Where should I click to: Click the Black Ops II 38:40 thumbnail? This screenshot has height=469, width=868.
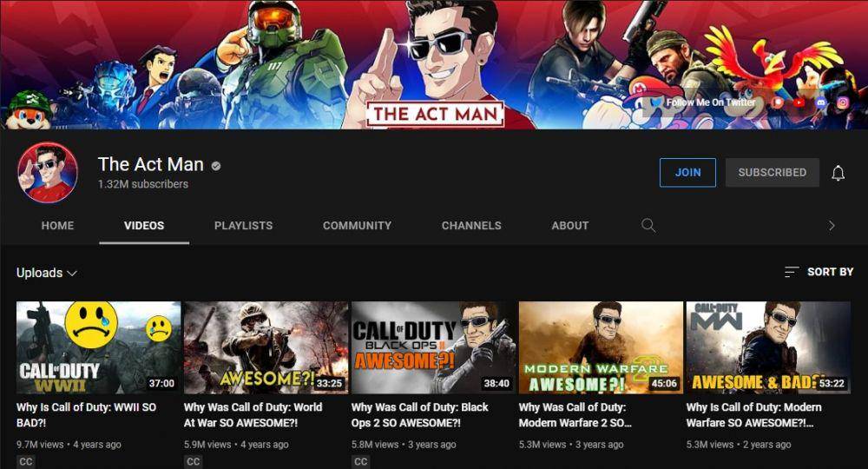433,347
